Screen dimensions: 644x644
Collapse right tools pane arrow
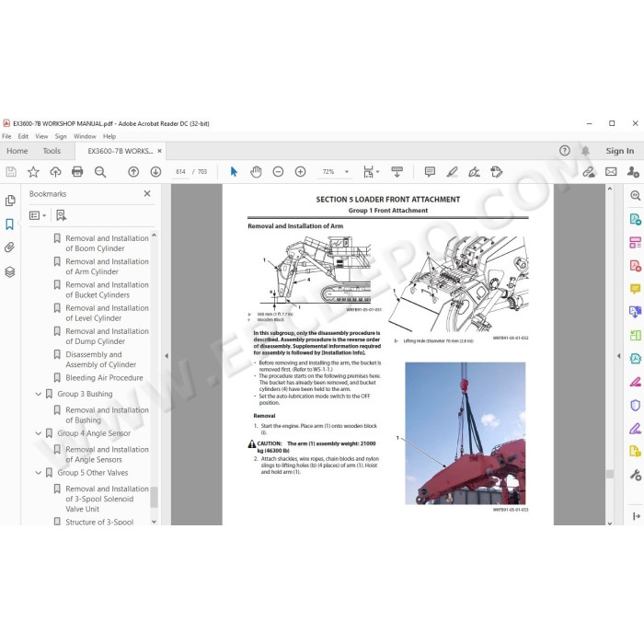point(619,356)
